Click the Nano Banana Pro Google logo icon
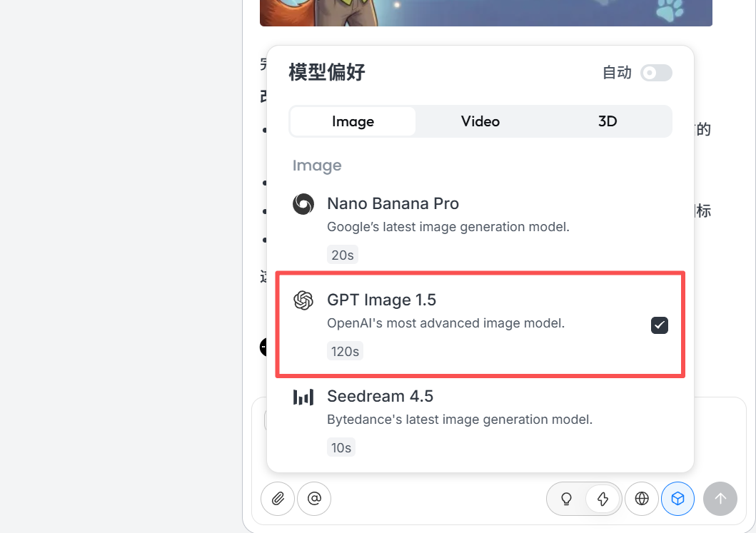Screen dimensions: 756x533 coord(303,204)
